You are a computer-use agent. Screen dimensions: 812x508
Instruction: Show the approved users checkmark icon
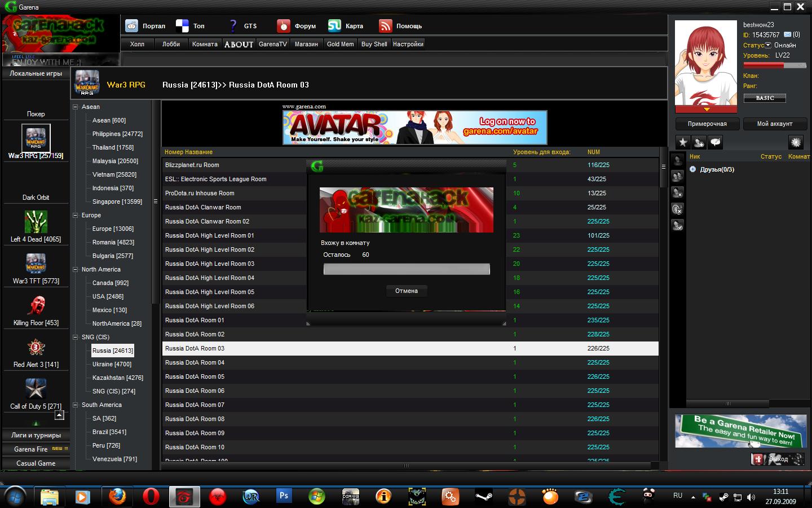pos(678,226)
